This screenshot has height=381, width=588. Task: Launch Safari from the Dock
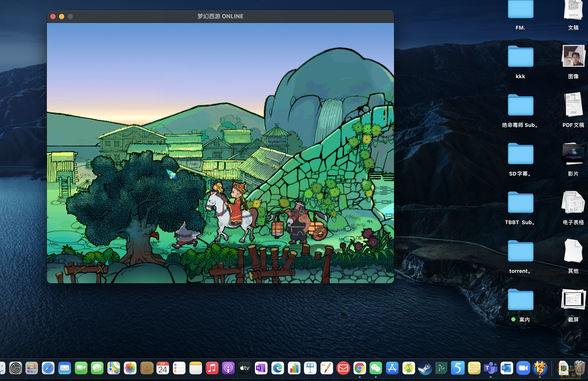[x=48, y=368]
